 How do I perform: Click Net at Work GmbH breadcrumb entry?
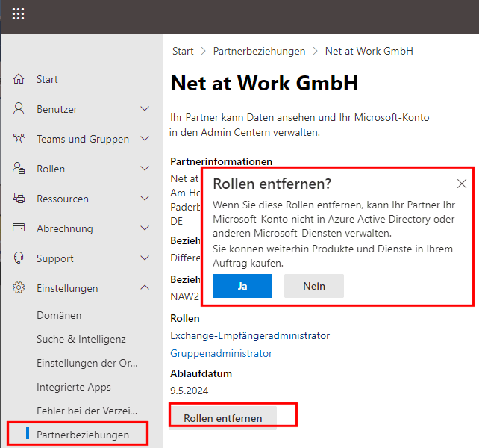point(369,51)
